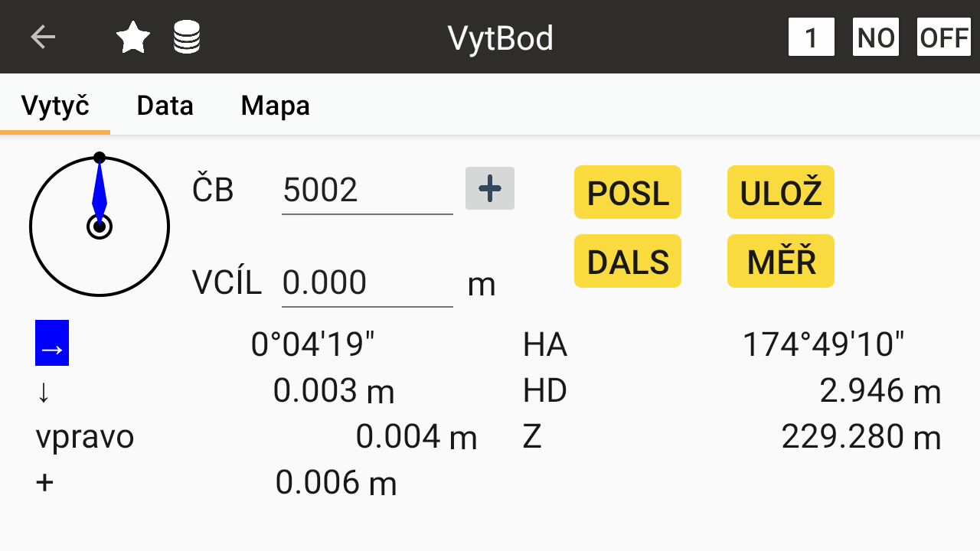This screenshot has width=980, height=551.
Task: Tap the back arrow icon
Action: [x=43, y=37]
